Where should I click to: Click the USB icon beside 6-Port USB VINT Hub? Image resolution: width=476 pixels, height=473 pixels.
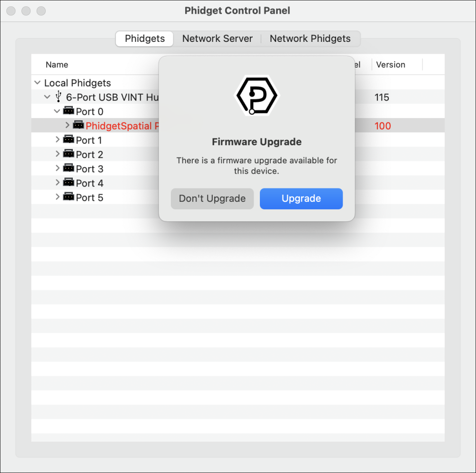tap(58, 97)
